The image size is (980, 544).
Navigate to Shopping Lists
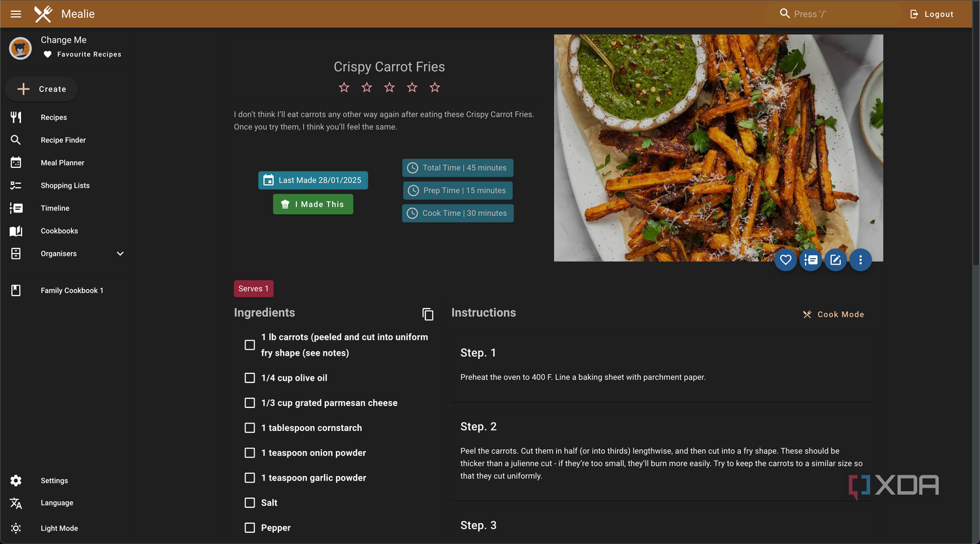pyautogui.click(x=65, y=186)
